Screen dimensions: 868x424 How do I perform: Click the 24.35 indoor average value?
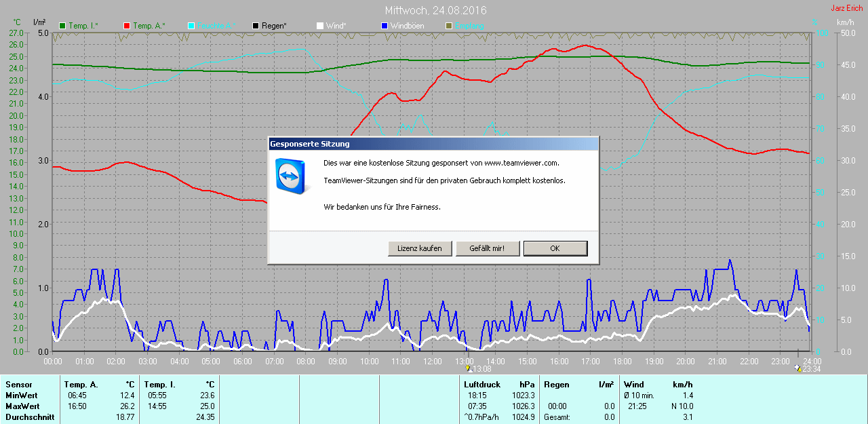tap(205, 417)
